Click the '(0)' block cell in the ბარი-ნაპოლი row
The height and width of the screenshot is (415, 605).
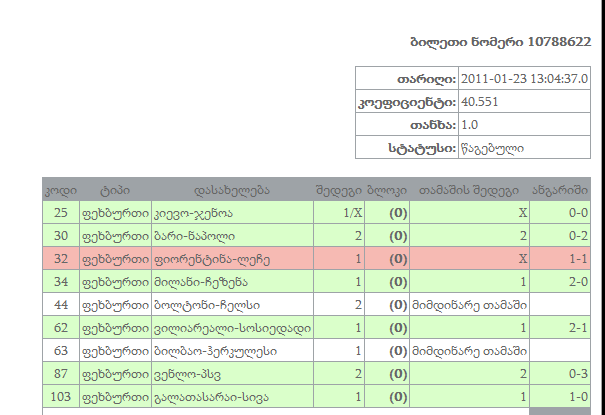pos(387,236)
